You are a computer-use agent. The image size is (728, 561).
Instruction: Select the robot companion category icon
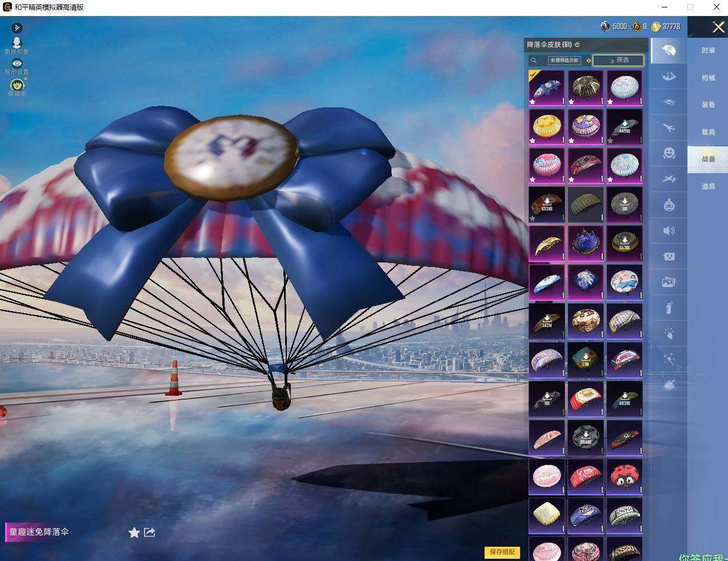pos(669,205)
